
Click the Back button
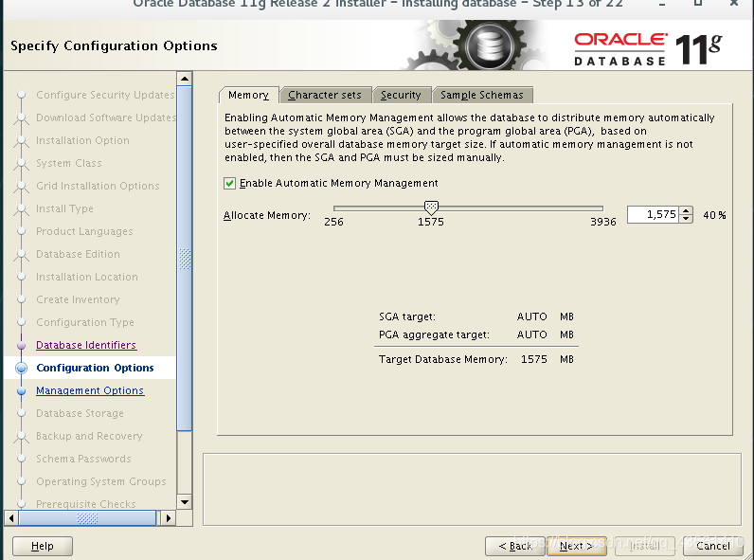[515, 546]
